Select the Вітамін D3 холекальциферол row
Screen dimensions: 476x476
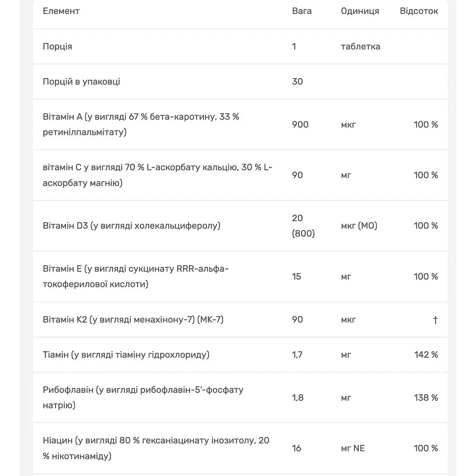240,226
